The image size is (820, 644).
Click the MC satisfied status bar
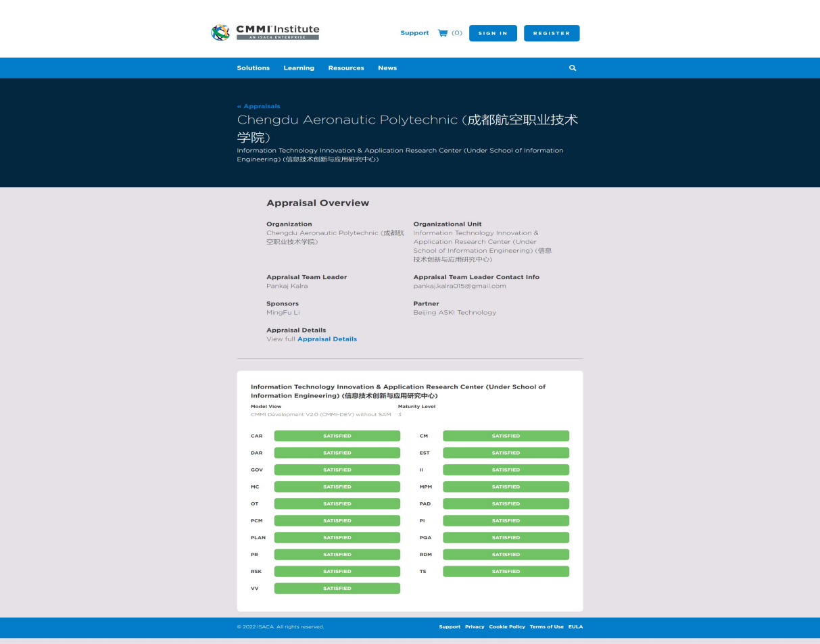coord(337,487)
